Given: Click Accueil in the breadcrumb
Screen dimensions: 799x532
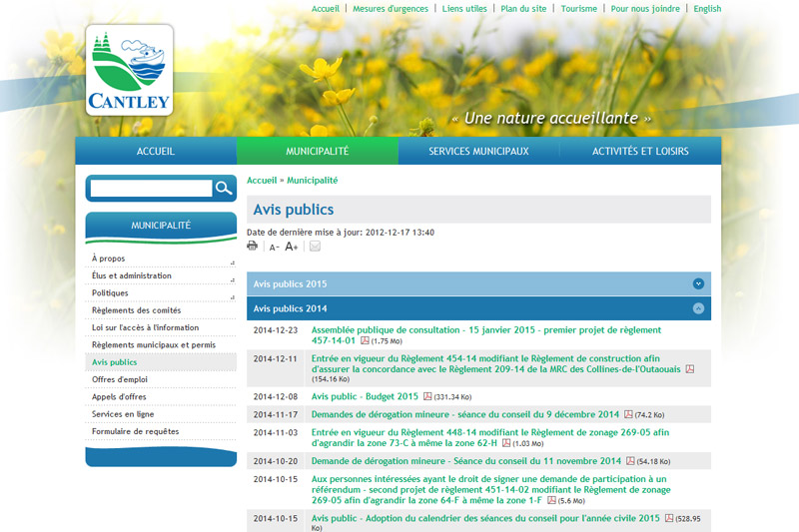Looking at the screenshot, I should point(262,181).
